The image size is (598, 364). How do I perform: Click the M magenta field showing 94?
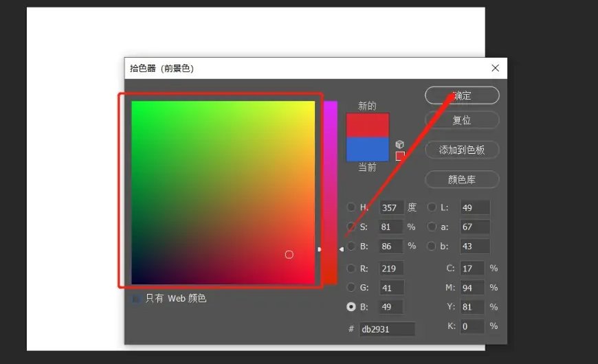tap(472, 288)
